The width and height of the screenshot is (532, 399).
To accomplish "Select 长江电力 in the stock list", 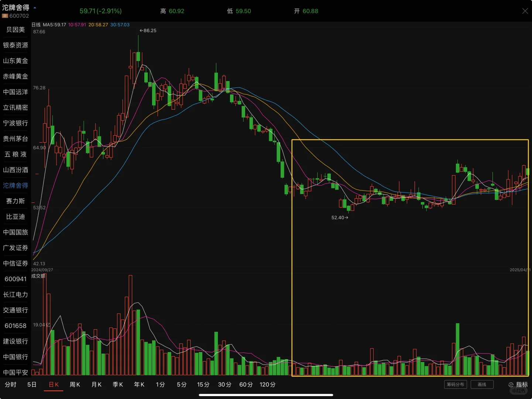I will pyautogui.click(x=16, y=294).
